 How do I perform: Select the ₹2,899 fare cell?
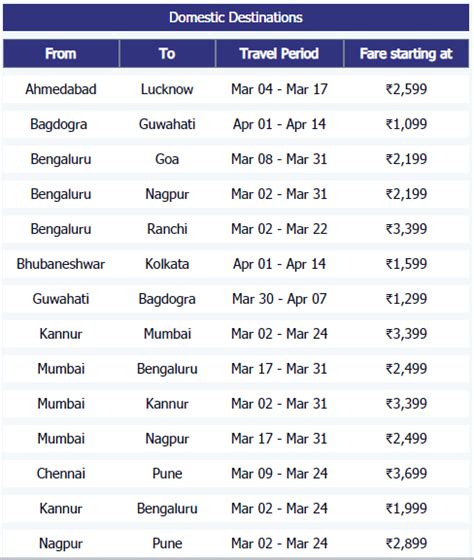coord(406,544)
